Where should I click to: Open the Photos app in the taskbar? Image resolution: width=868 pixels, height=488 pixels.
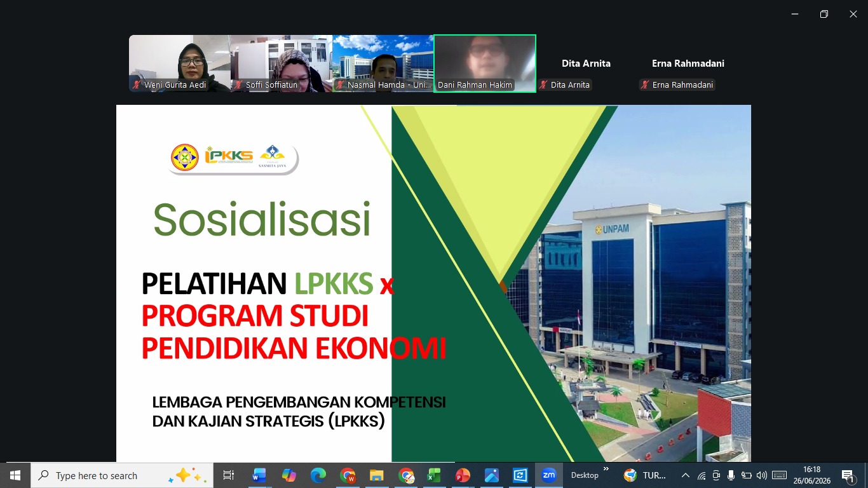click(491, 475)
